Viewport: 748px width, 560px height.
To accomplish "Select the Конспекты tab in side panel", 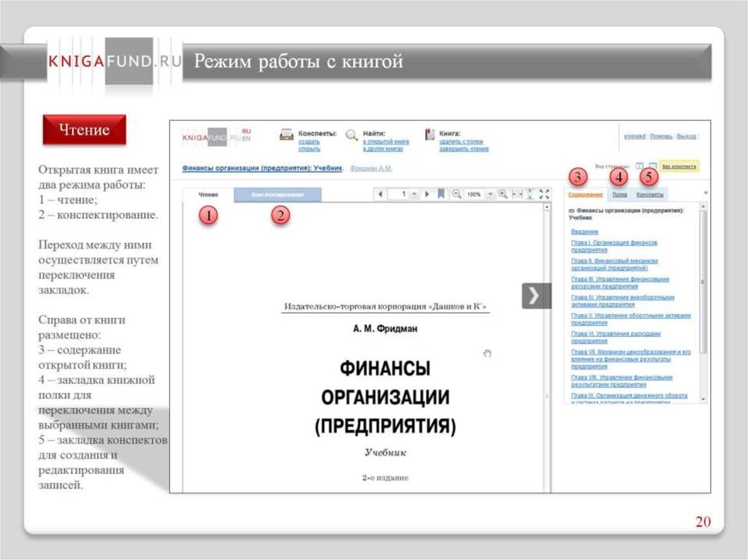I will coord(649,195).
